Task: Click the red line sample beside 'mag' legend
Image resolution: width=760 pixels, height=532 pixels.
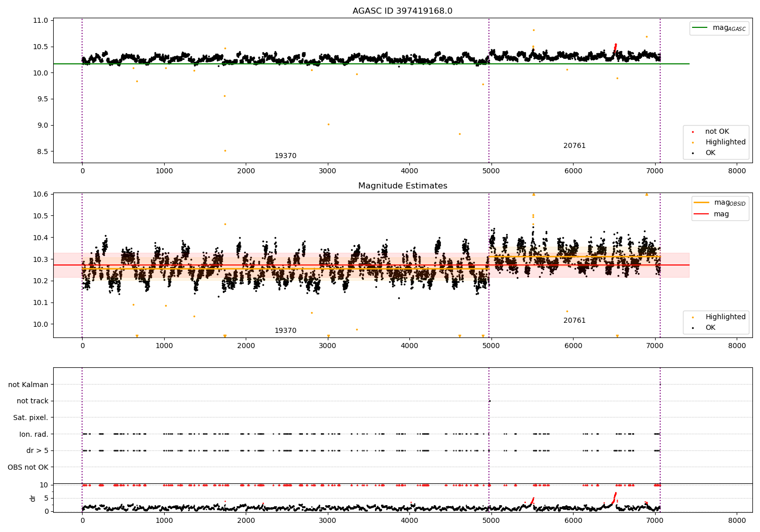Action: pos(702,214)
